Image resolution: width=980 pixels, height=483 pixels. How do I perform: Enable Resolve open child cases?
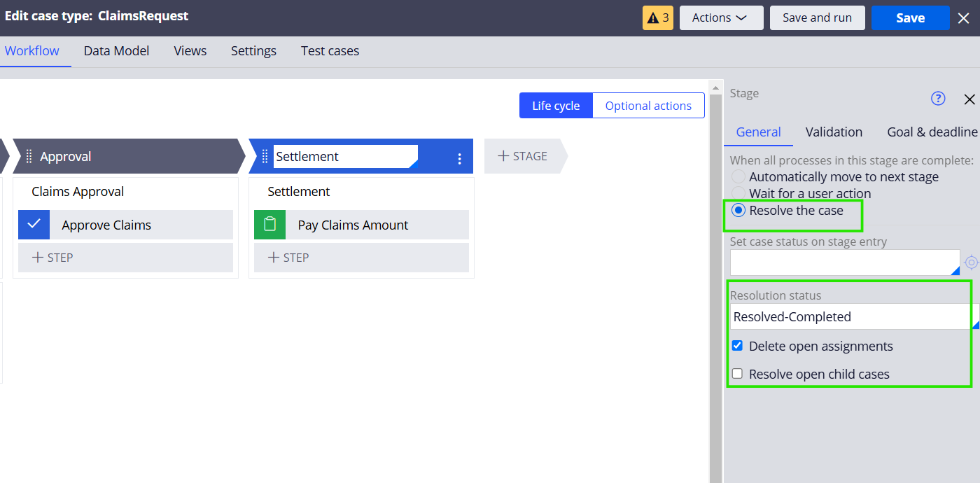pos(736,373)
